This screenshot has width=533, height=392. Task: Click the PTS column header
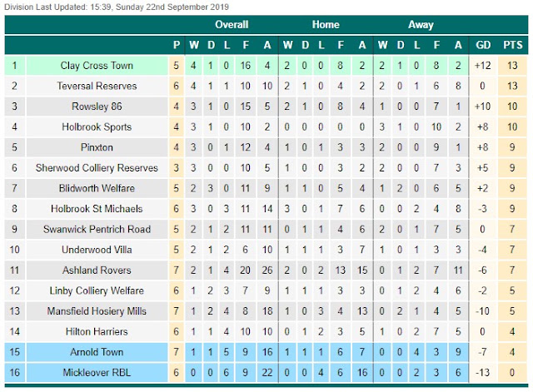[x=513, y=45]
